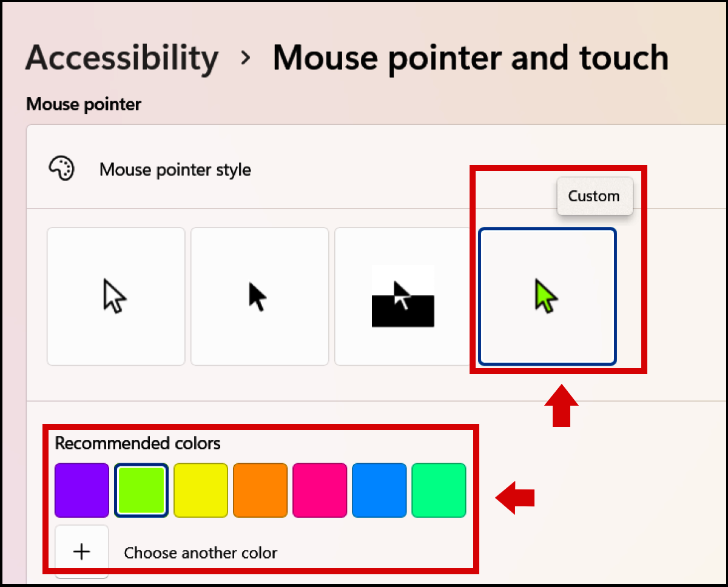Open Choose another color
Screen dimensions: 728x587
click(x=200, y=552)
